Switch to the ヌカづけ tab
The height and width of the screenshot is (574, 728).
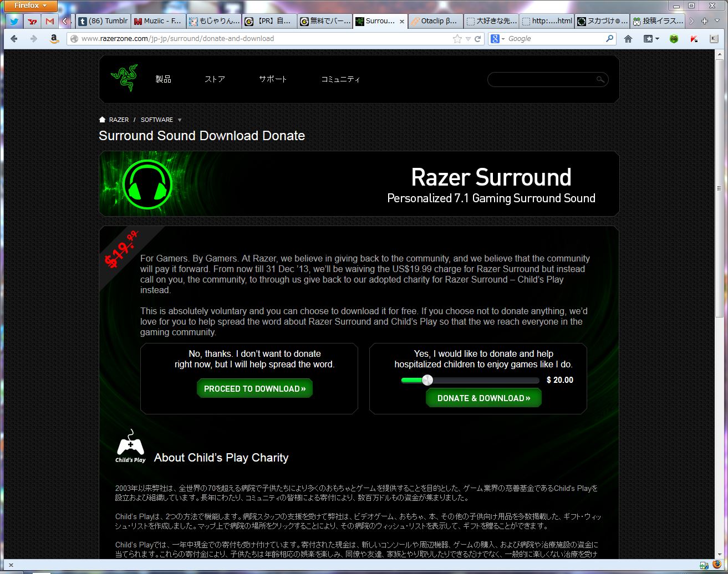pyautogui.click(x=602, y=22)
